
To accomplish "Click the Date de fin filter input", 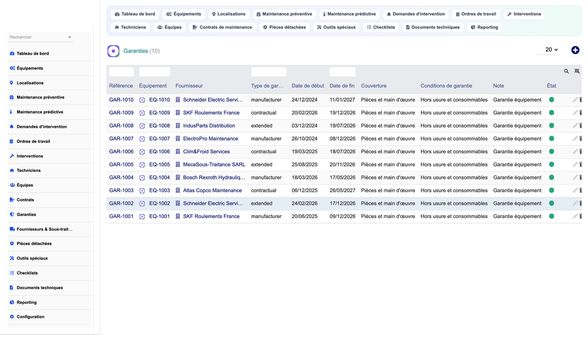I will (x=343, y=72).
